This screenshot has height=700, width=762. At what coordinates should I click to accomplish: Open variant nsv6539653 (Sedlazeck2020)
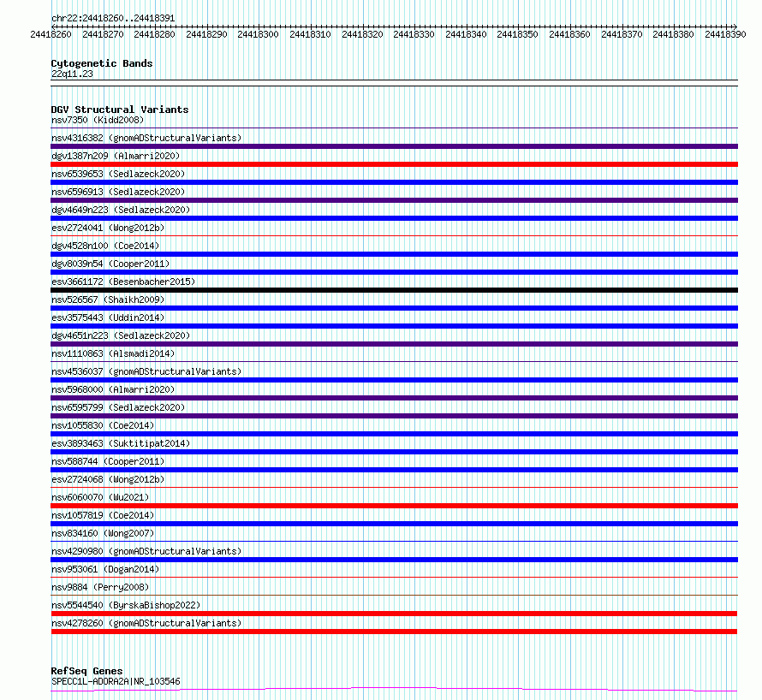[118, 174]
